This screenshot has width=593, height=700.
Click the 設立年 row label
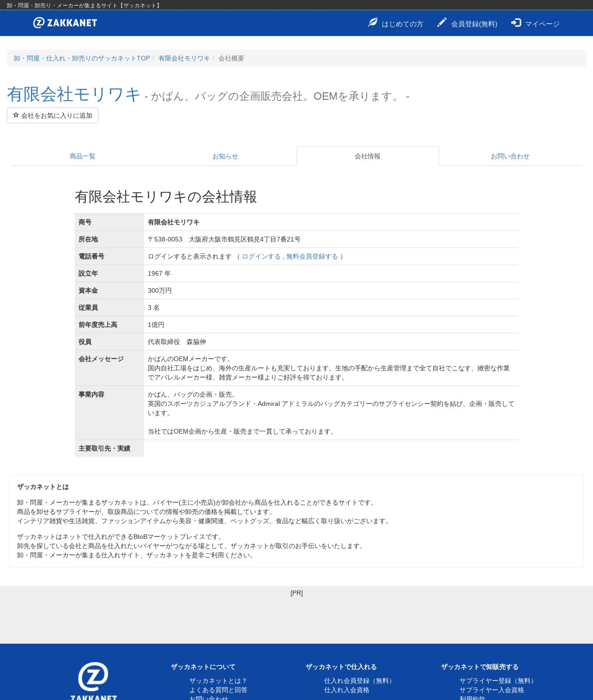click(x=88, y=273)
